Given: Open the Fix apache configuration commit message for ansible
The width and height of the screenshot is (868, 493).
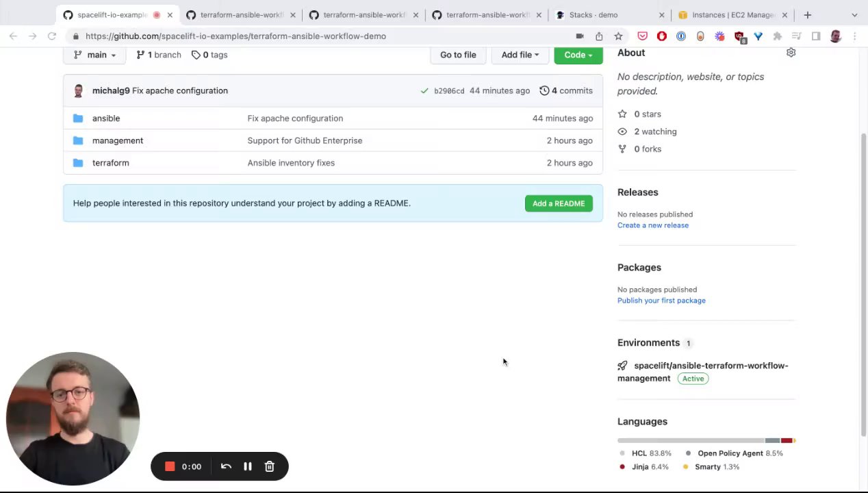Looking at the screenshot, I should click(x=295, y=118).
